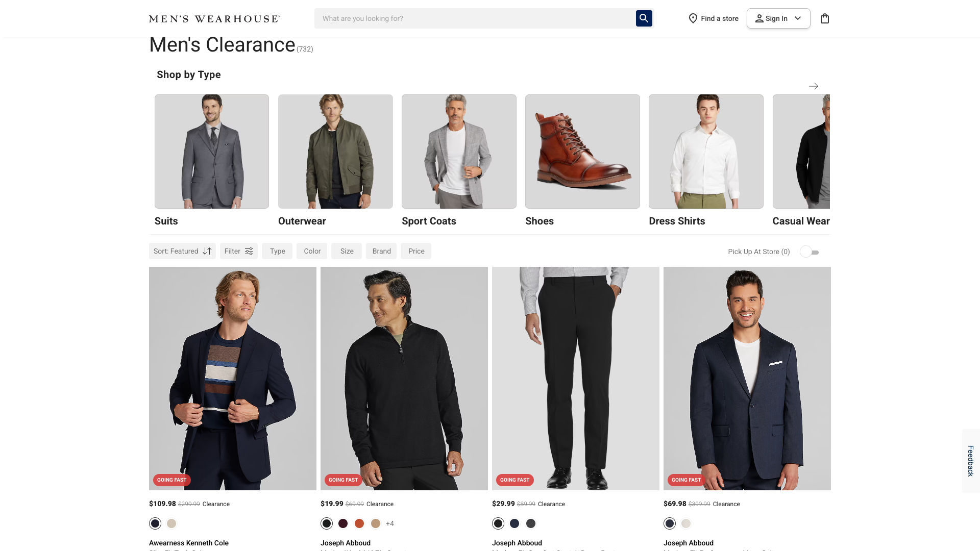Click the search input field
The width and height of the screenshot is (980, 551).
click(475, 18)
